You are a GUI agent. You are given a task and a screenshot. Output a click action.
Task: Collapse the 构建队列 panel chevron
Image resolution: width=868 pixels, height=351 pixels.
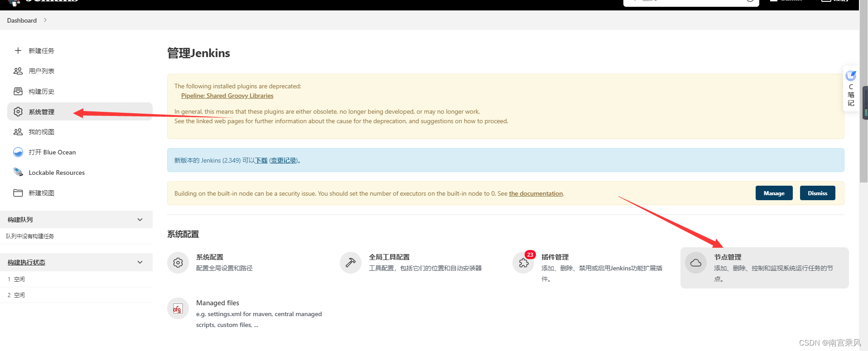[140, 220]
